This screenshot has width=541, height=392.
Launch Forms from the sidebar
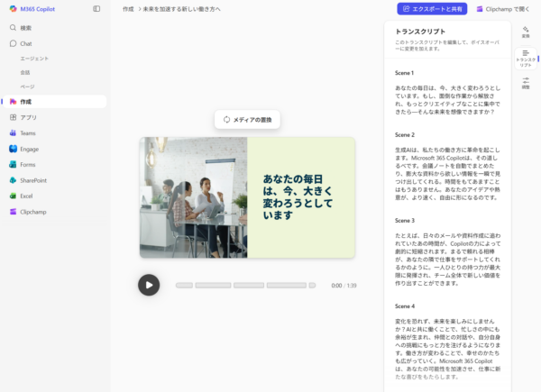[27, 164]
